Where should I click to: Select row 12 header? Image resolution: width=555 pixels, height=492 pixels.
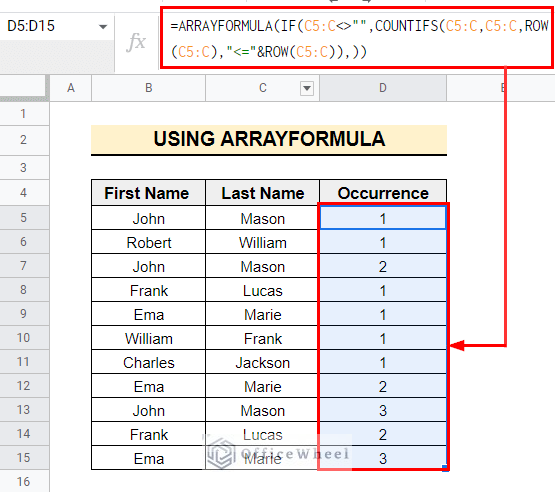pos(23,385)
